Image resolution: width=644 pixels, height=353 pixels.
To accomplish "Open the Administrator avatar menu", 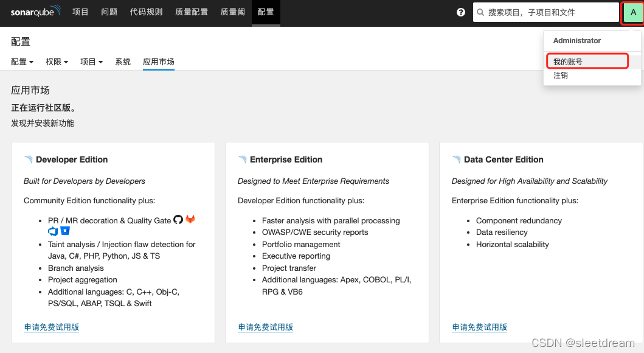I will [633, 12].
